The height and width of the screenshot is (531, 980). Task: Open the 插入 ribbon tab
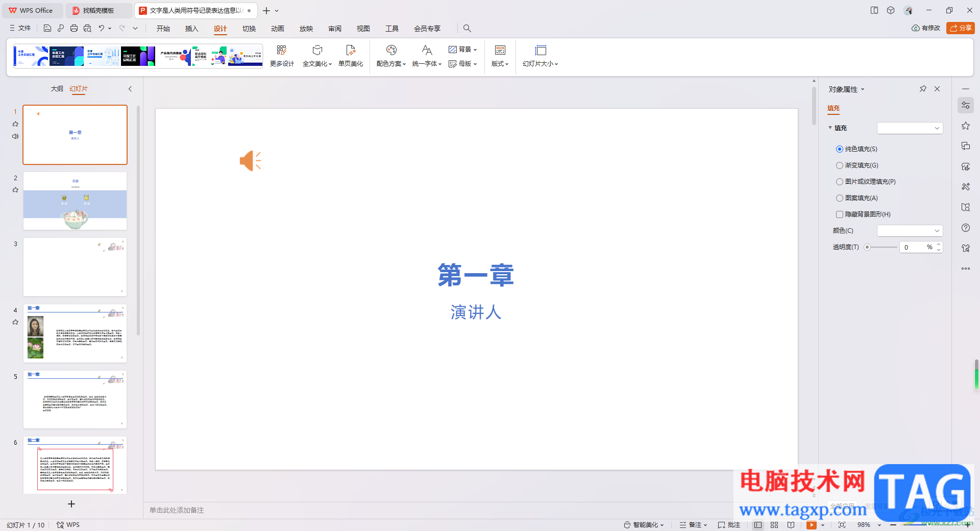tap(192, 29)
